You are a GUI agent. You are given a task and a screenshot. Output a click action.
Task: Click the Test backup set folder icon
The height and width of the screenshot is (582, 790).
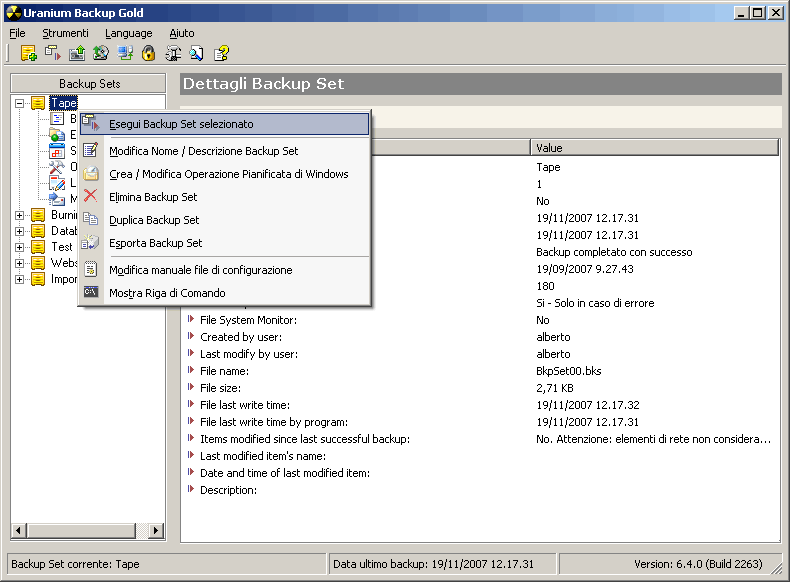pyautogui.click(x=38, y=247)
